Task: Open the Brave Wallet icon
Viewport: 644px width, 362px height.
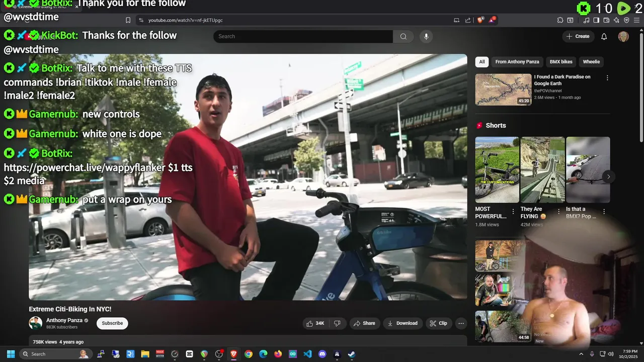Action: (x=606, y=20)
